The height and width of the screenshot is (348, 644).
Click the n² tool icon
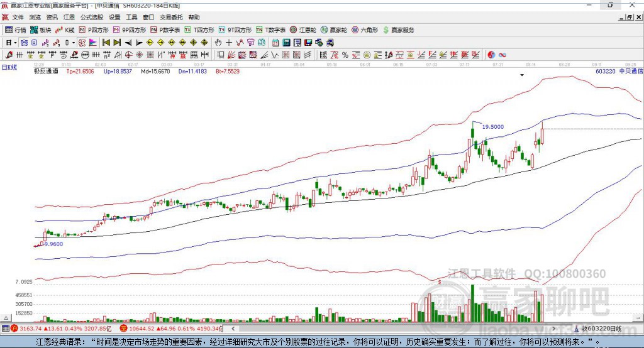(107, 55)
